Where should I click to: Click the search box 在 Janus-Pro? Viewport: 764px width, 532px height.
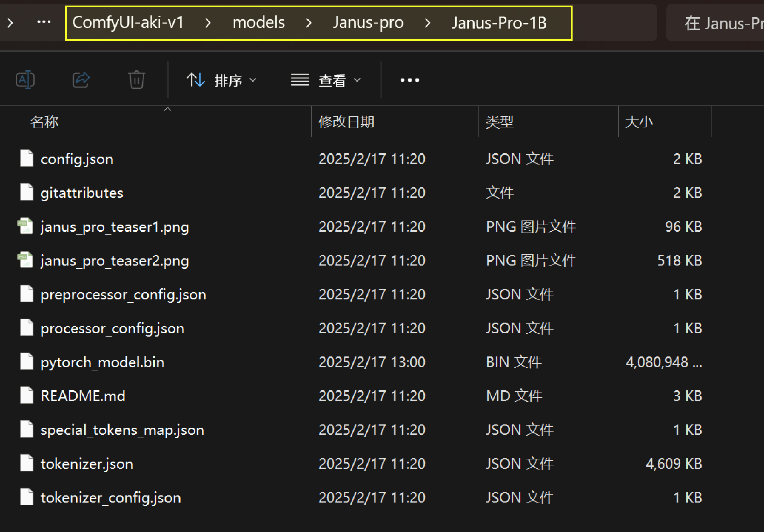(x=715, y=23)
